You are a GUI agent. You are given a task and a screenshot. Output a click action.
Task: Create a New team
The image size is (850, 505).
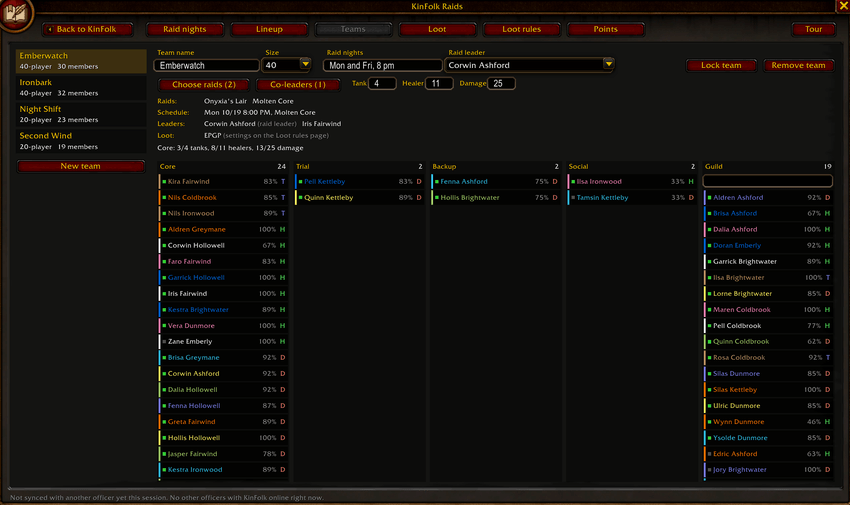click(81, 166)
